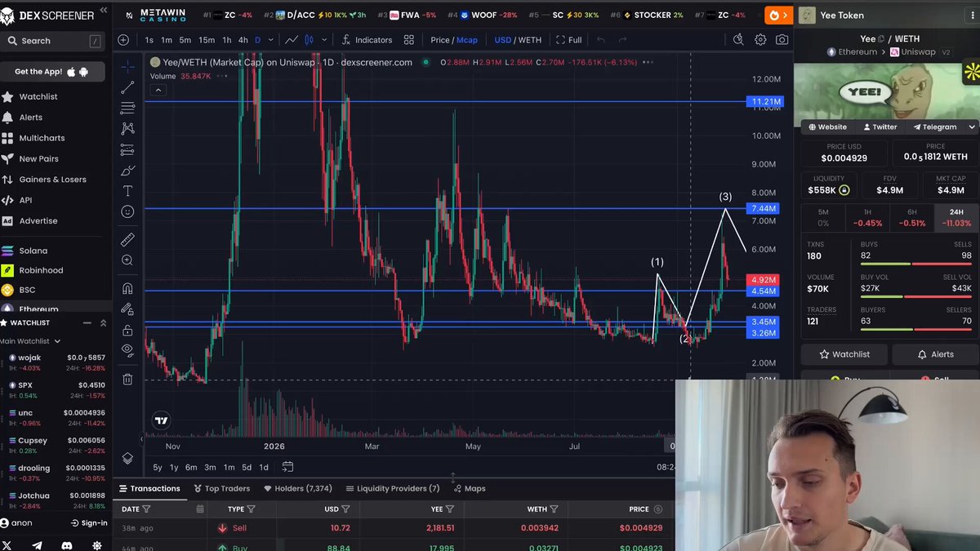Screen dimensions: 980x551
Task: Open the object tree layers icon
Action: tap(128, 459)
